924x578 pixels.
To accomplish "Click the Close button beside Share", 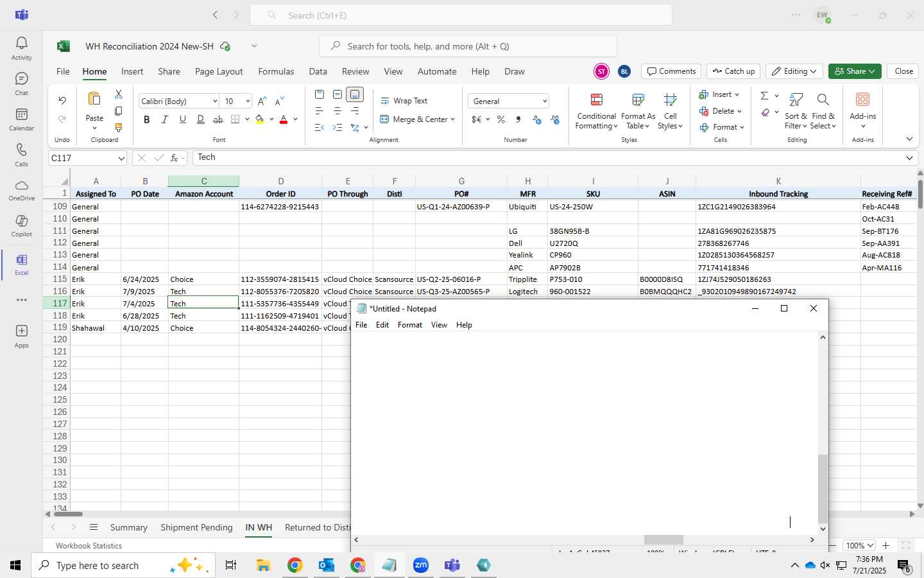I will point(903,71).
